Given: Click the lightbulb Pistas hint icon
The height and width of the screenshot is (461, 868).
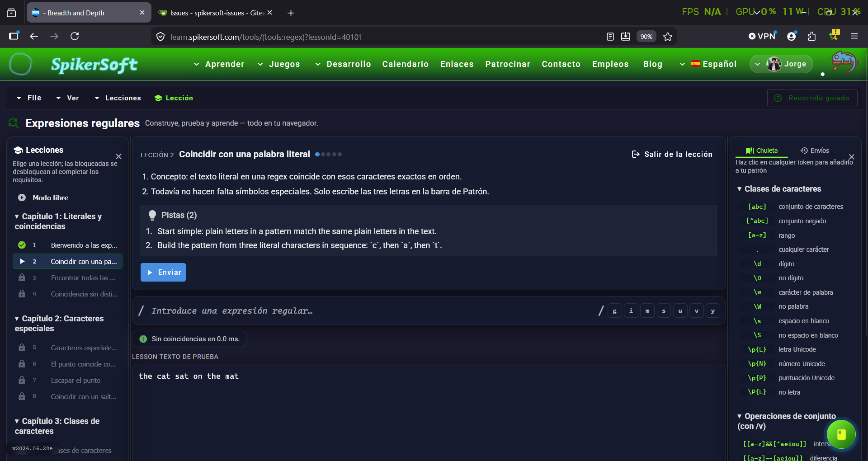Looking at the screenshot, I should click(152, 215).
